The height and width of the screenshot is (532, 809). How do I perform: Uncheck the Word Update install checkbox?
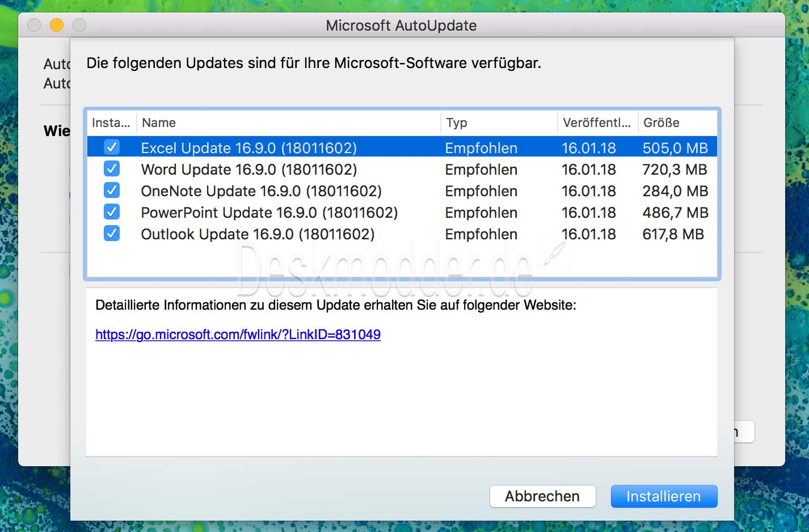click(112, 169)
